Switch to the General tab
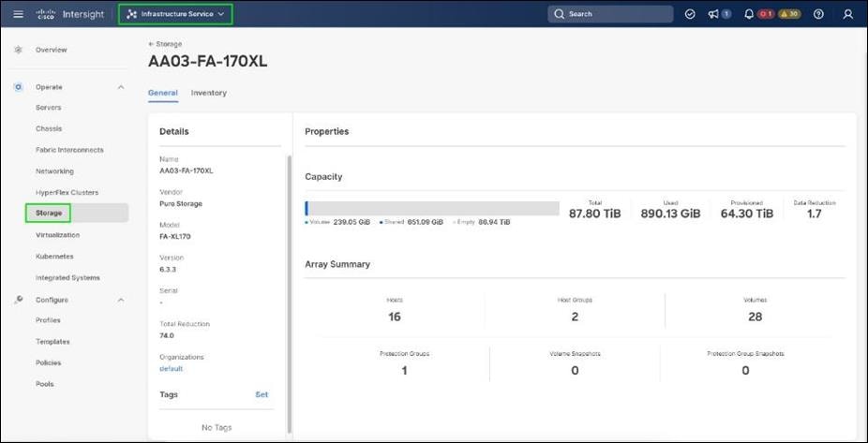This screenshot has height=443, width=868. click(163, 93)
